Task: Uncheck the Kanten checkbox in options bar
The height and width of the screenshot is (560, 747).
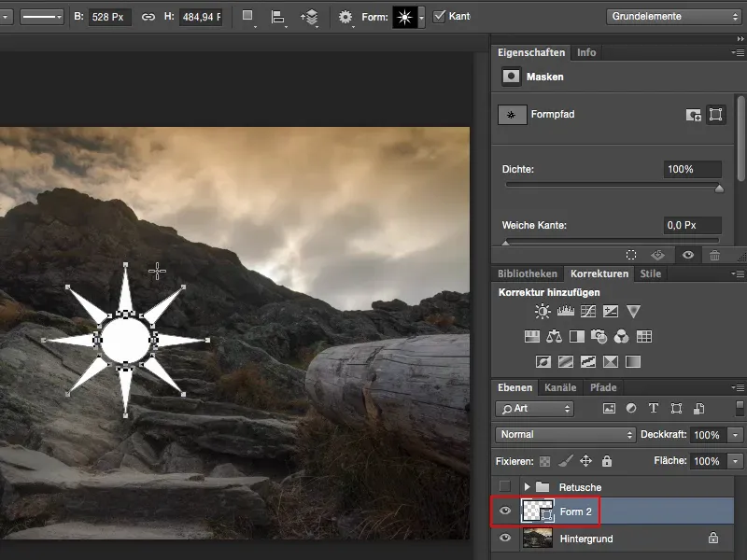Action: [440, 17]
